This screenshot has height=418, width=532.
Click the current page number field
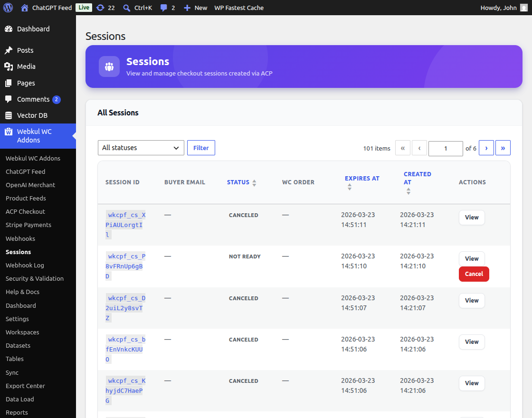[446, 149]
